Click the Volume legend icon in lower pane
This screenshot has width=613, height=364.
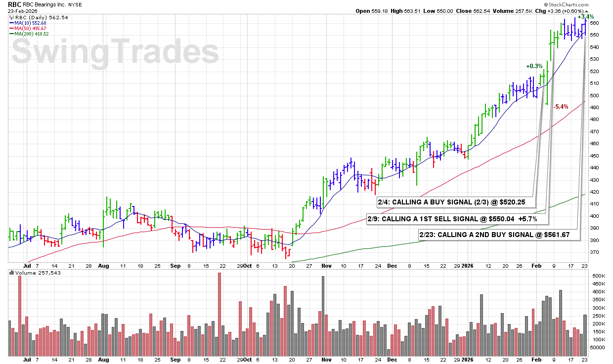pos(11,273)
